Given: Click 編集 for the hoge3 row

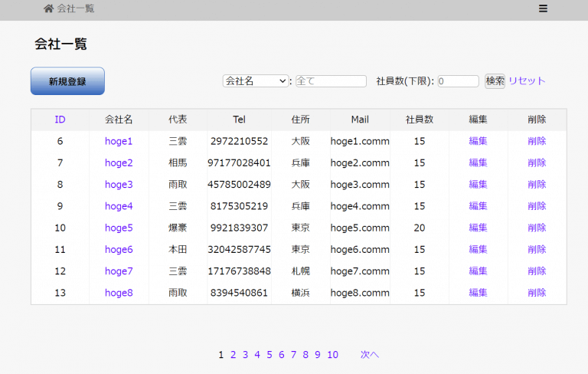Looking at the screenshot, I should [478, 185].
